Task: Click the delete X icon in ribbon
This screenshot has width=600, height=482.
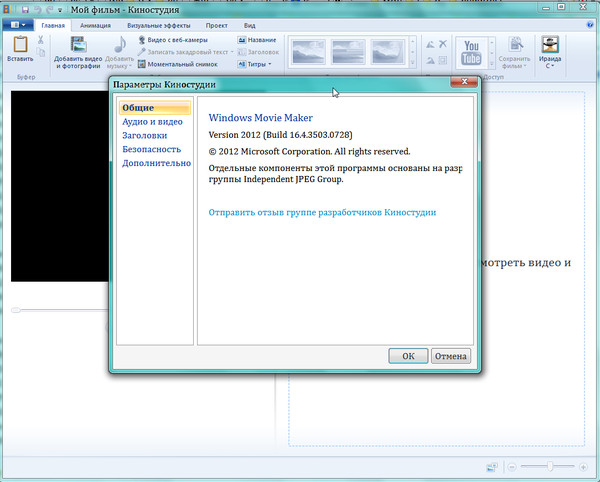Action: tap(443, 44)
